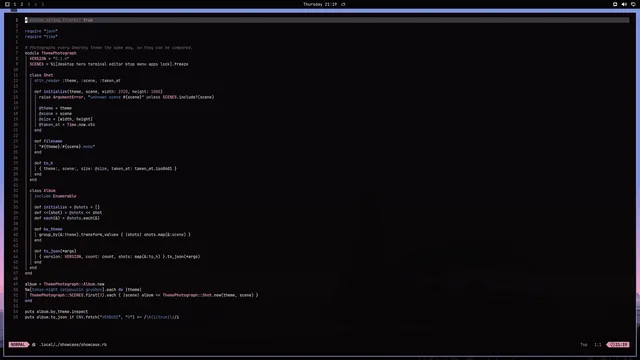Click the def by_theme line
Viewport: 640px width, 360px height.
click(48, 229)
